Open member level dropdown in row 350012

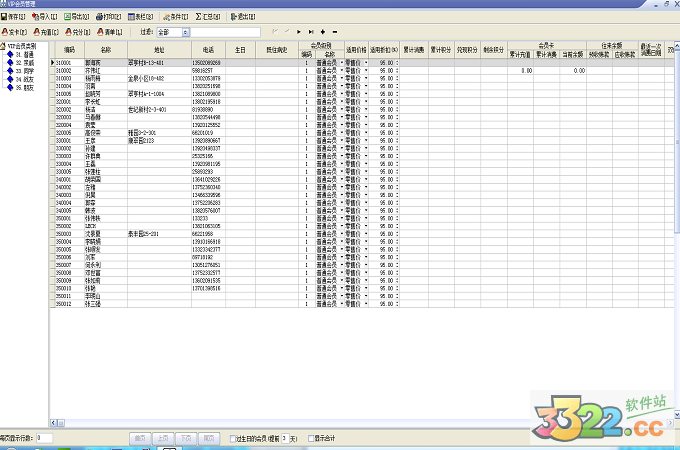[341, 304]
